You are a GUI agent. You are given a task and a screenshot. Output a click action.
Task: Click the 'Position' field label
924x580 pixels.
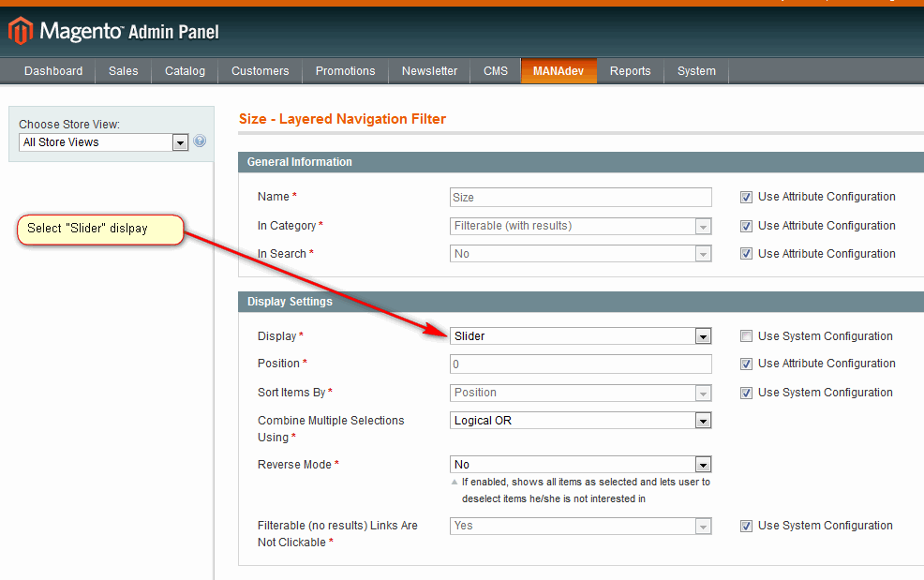(278, 364)
